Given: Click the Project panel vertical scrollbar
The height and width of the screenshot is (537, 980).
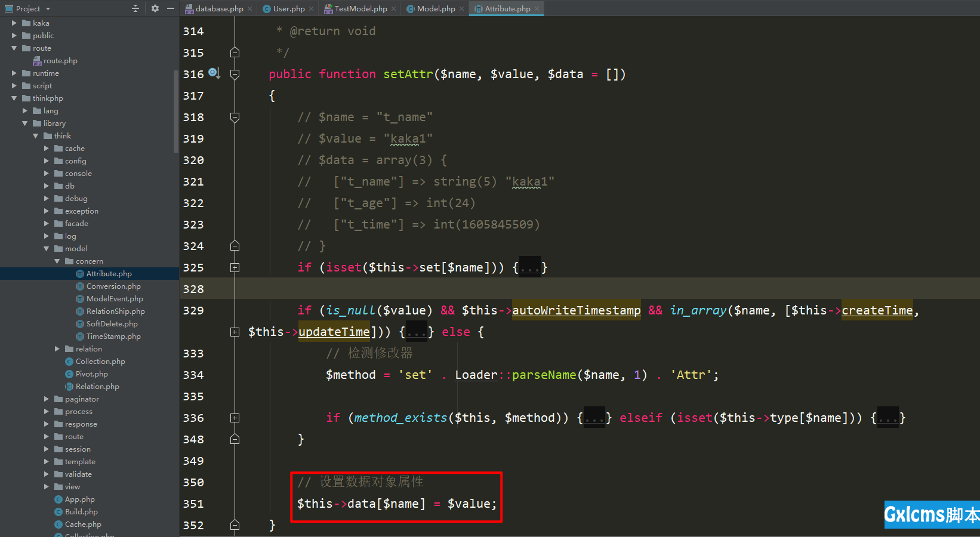Looking at the screenshot, I should coord(175,112).
